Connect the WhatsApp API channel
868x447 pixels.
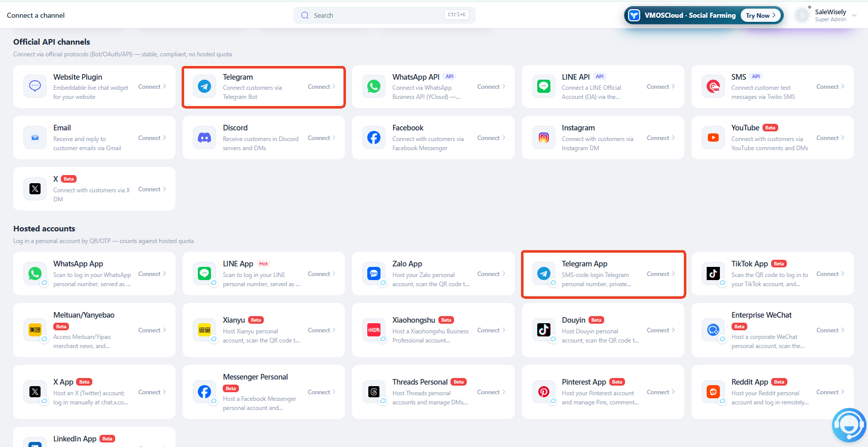tap(491, 87)
